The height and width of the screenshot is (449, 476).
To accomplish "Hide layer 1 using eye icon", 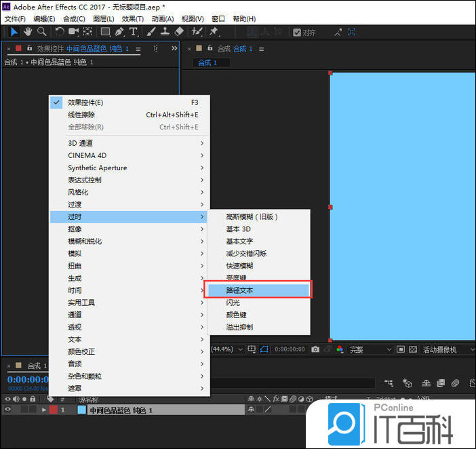I will tap(8, 410).
